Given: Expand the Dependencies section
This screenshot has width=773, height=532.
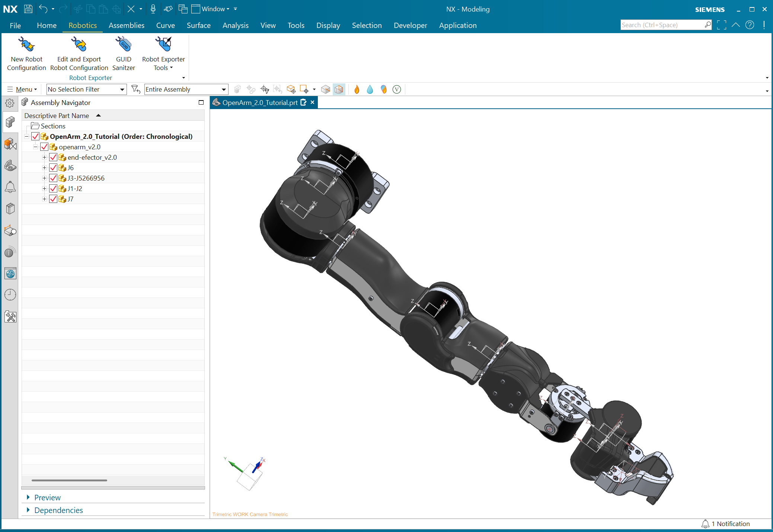Looking at the screenshot, I should click(58, 510).
